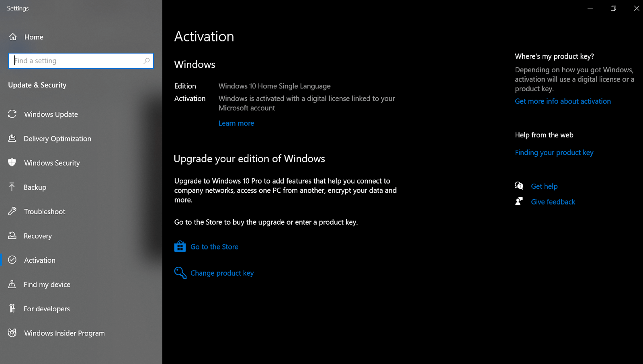Screen dimensions: 643x364
Task: Click the key icon beside Change product key
Action: pos(180,273)
